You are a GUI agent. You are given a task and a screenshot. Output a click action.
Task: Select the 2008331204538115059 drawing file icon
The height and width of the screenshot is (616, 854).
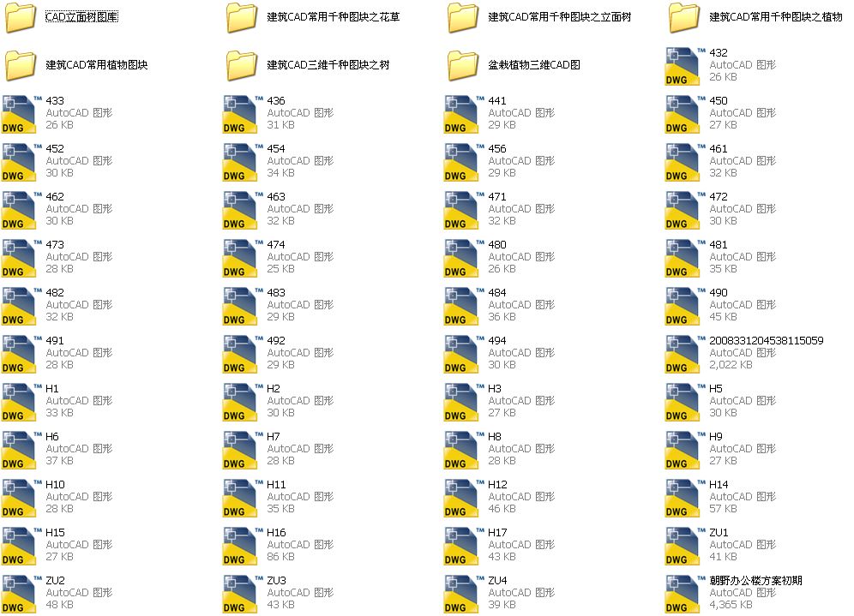tap(683, 355)
